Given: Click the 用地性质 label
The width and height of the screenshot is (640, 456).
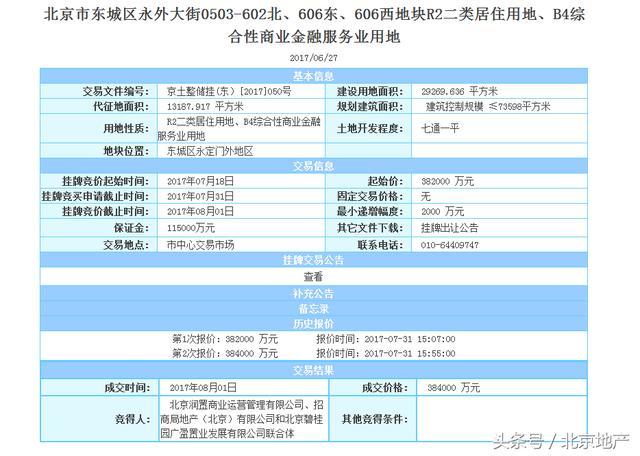Looking at the screenshot, I should point(125,129).
